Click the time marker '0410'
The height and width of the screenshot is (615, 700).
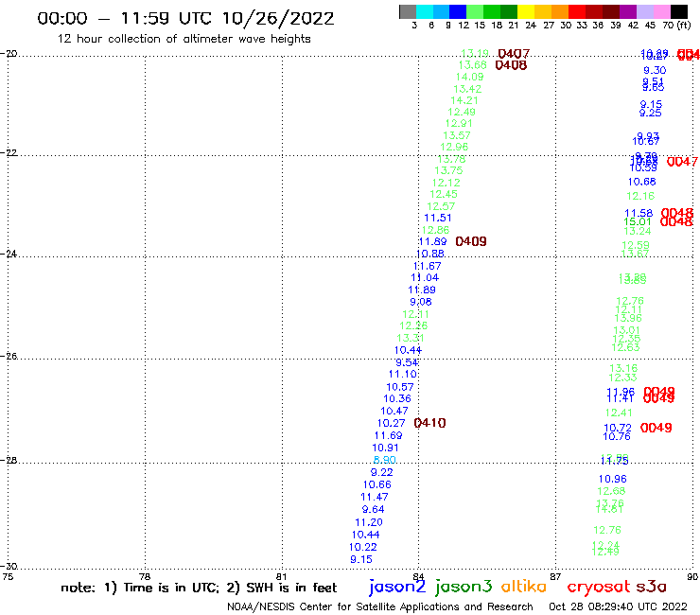[x=429, y=423]
